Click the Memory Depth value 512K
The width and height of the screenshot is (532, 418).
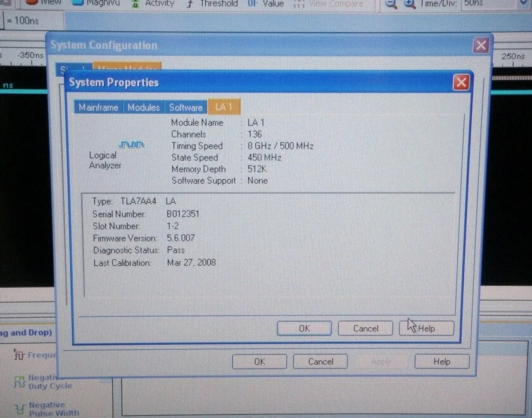click(257, 169)
